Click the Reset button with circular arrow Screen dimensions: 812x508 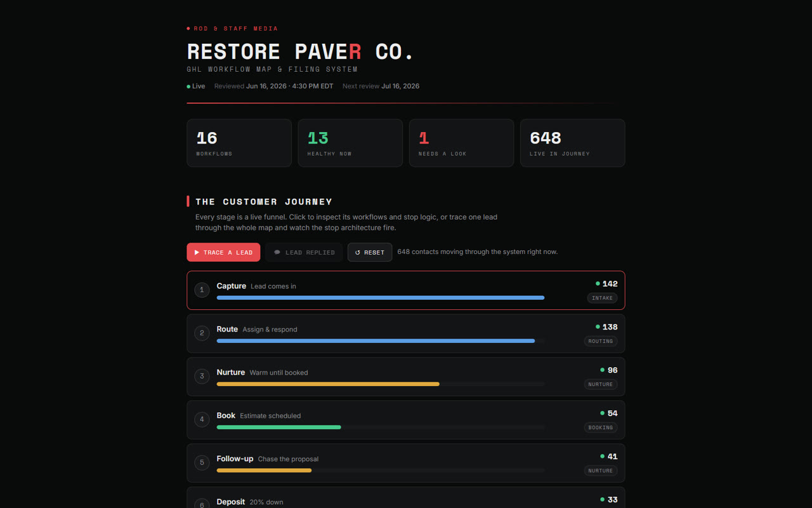point(370,252)
